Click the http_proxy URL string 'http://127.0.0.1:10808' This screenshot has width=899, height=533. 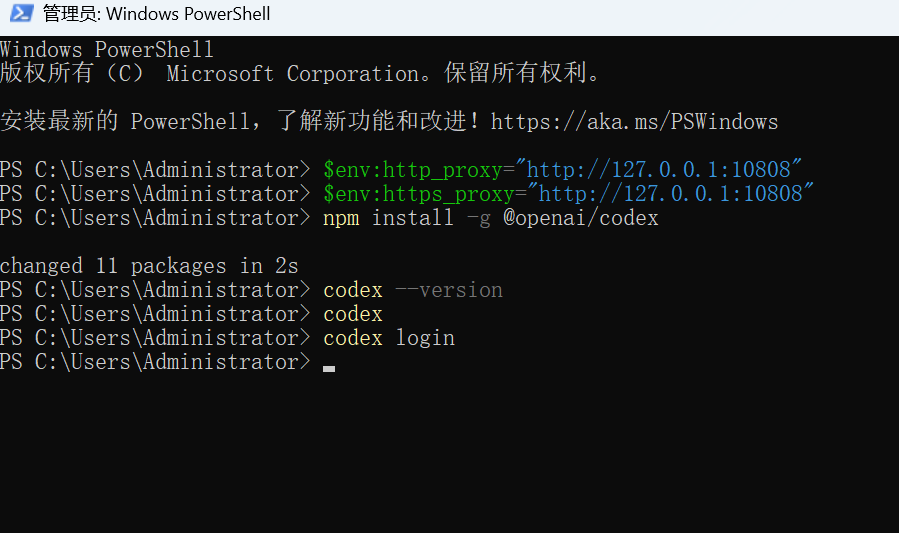point(659,170)
